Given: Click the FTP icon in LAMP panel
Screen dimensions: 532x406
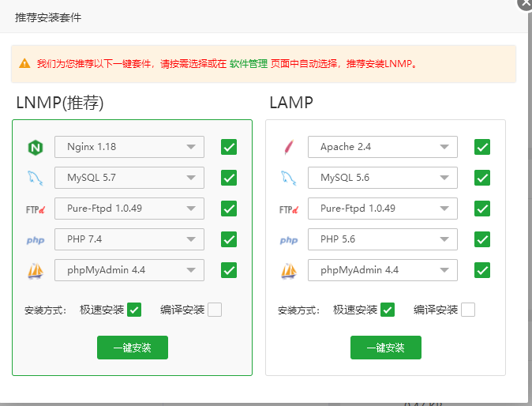Looking at the screenshot, I should point(289,209).
